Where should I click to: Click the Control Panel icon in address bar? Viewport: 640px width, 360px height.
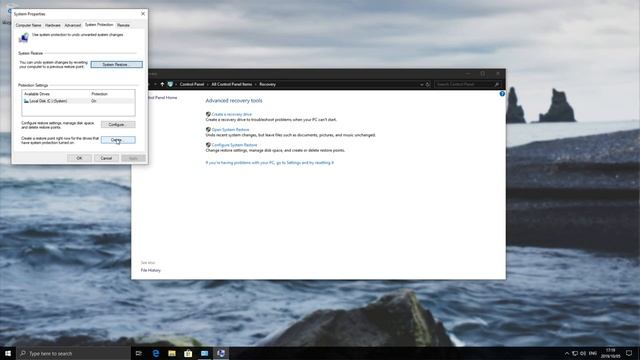(170, 84)
